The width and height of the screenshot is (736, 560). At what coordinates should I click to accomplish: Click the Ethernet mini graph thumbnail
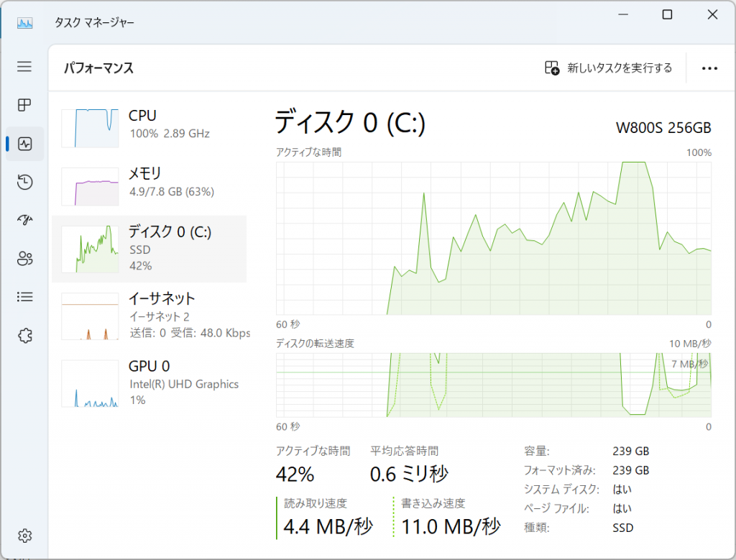pos(90,316)
